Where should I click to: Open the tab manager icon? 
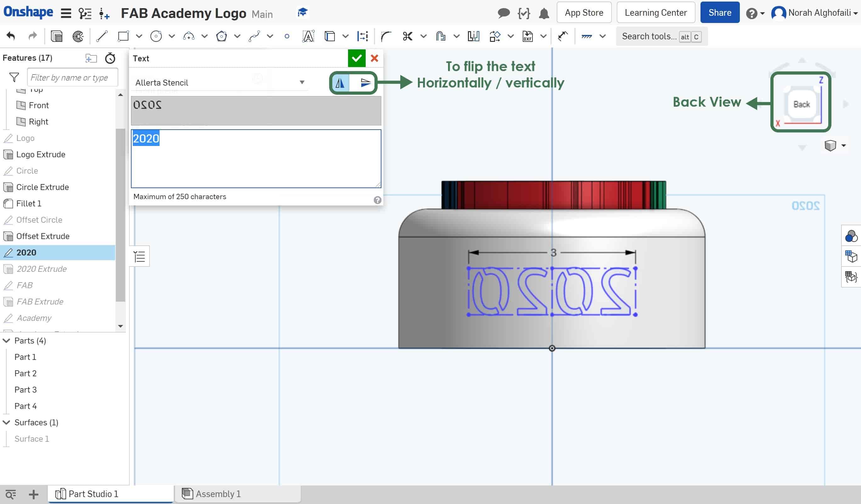[11, 494]
